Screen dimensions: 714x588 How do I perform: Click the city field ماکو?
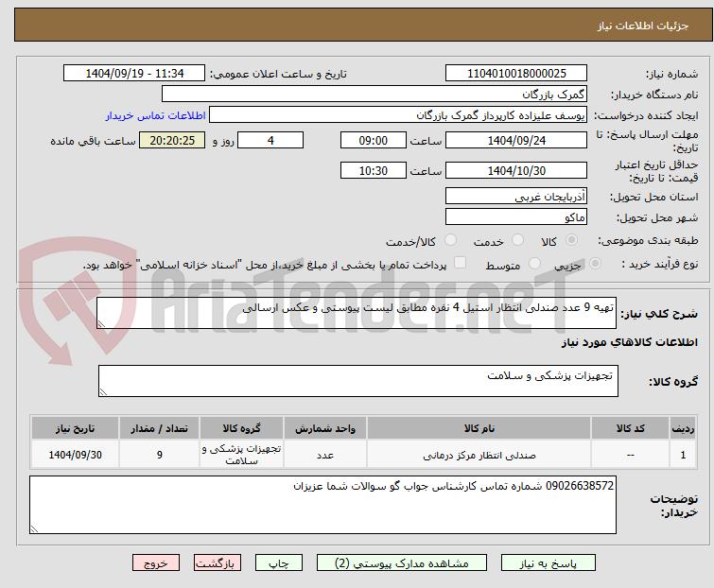(x=516, y=217)
